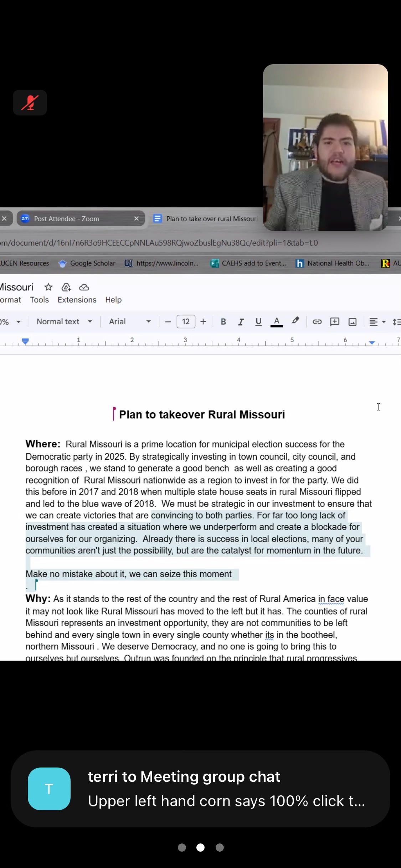Click the font size 12 field
401x868 pixels.
(186, 322)
